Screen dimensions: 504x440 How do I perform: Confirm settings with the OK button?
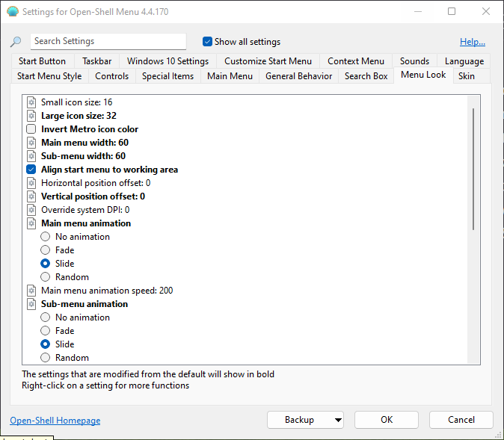tap(387, 420)
